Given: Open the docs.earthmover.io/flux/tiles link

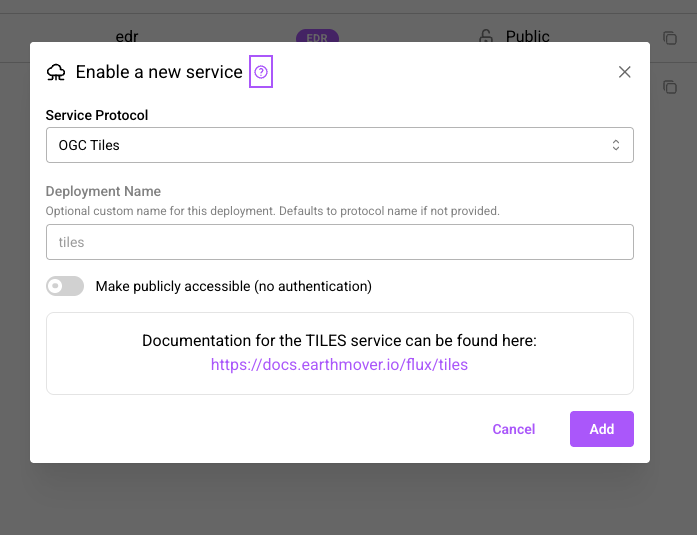Looking at the screenshot, I should [339, 364].
